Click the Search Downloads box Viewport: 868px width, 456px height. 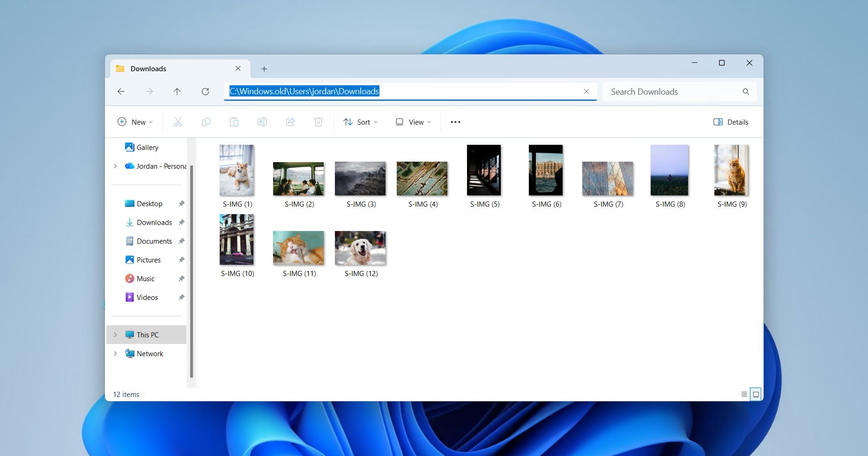tap(679, 91)
